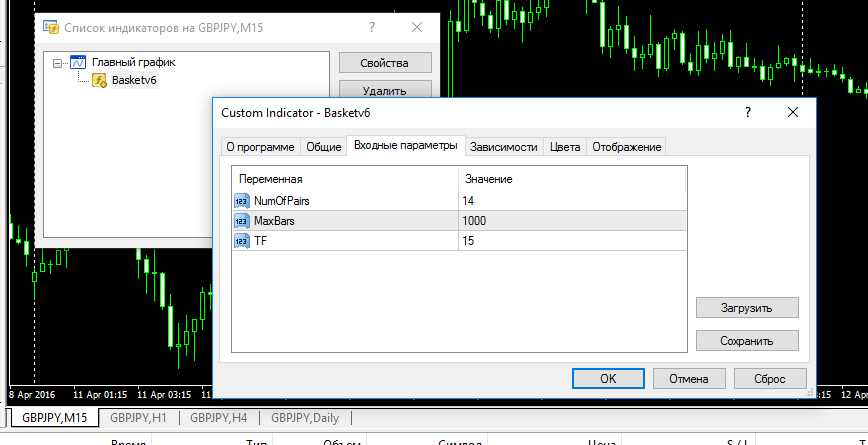This screenshot has height=445, width=868.
Task: Select Главный график tree label
Action: pos(133,63)
